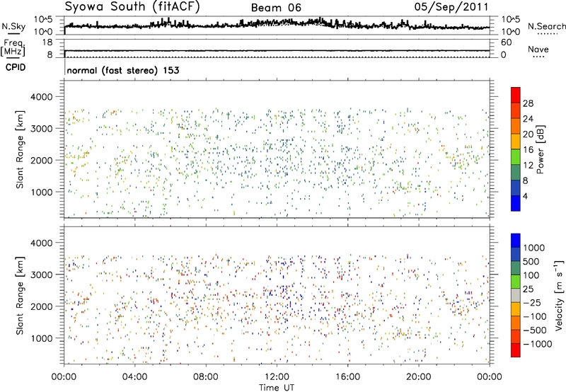Click the "20" power color bar label

528,134
